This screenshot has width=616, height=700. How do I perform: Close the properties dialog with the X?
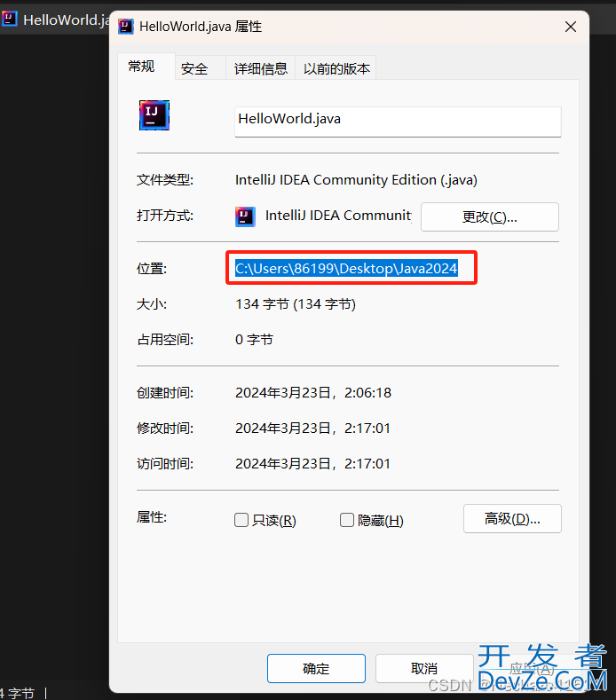[571, 27]
